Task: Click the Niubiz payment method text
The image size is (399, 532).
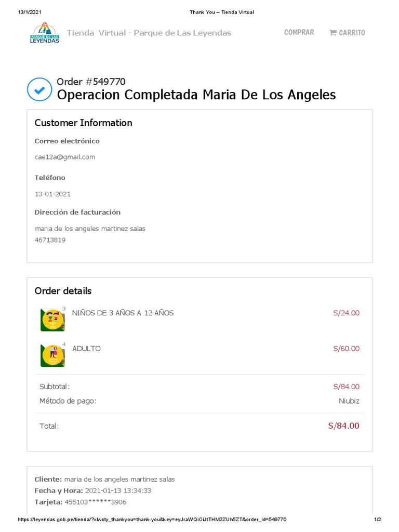Action: 349,401
